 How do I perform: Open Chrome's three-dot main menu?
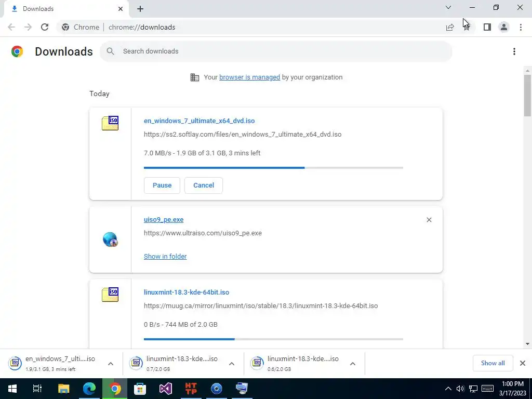(521, 27)
